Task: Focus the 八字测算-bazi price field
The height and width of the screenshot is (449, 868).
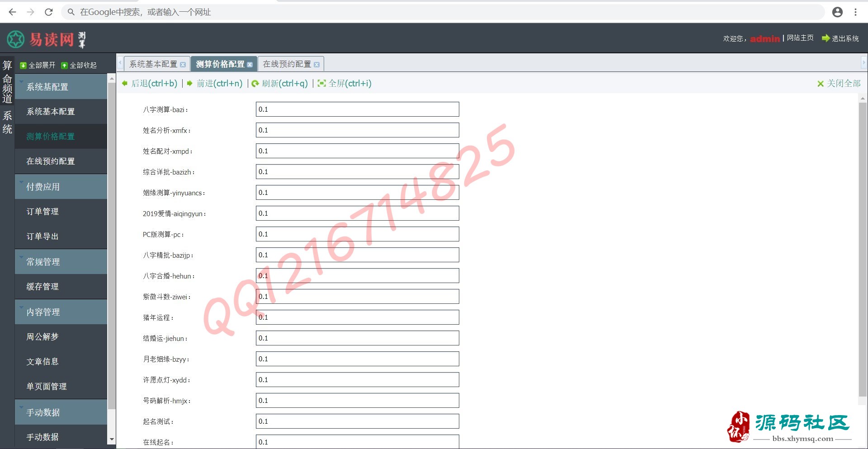Action: [x=357, y=109]
